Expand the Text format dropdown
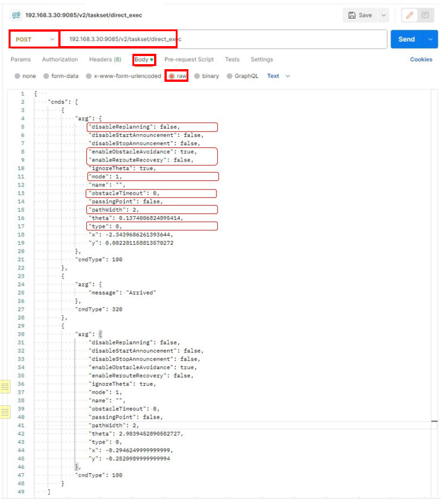Image resolution: width=441 pixels, height=504 pixels. pyautogui.click(x=278, y=76)
